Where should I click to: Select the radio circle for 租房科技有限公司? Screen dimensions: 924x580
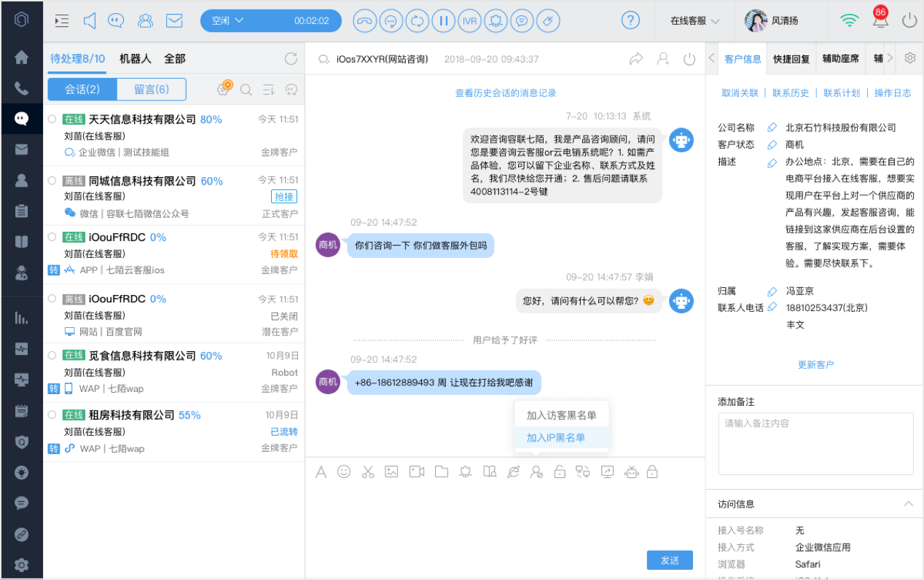pos(52,415)
